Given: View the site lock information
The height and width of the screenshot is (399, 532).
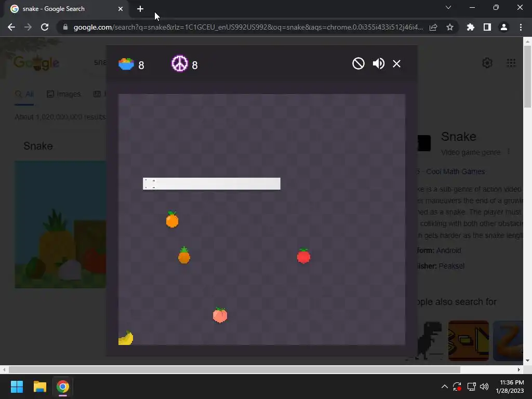Looking at the screenshot, I should coord(65,27).
